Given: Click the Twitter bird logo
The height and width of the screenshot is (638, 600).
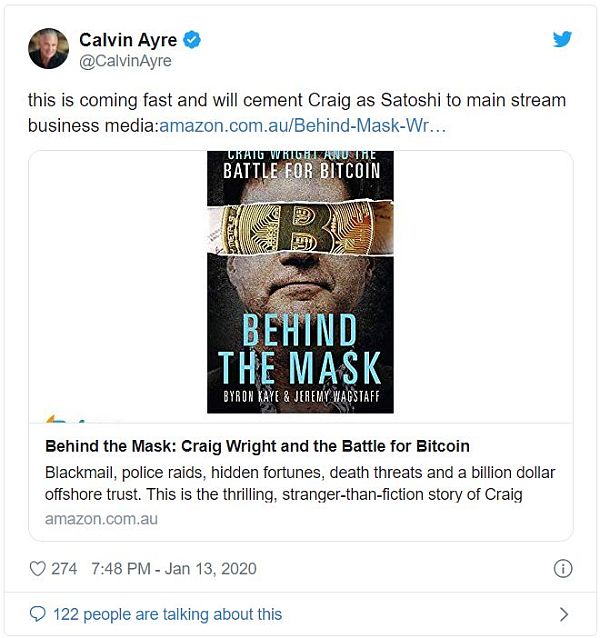Looking at the screenshot, I should (562, 39).
